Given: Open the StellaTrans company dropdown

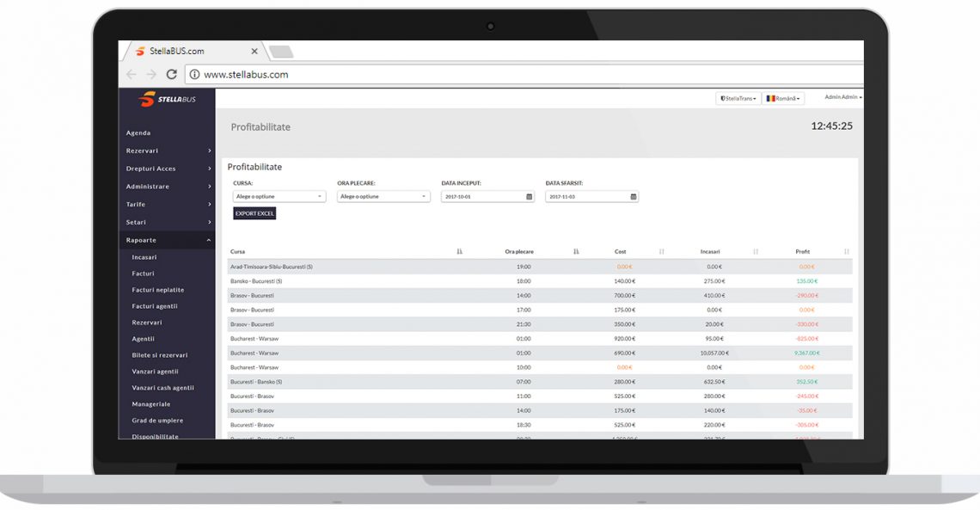Looking at the screenshot, I should 738,98.
